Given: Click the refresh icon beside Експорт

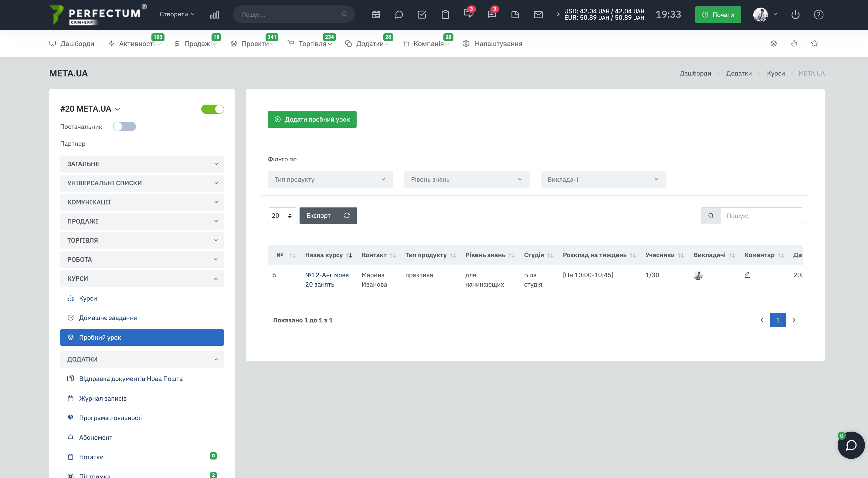Looking at the screenshot, I should pos(347,216).
